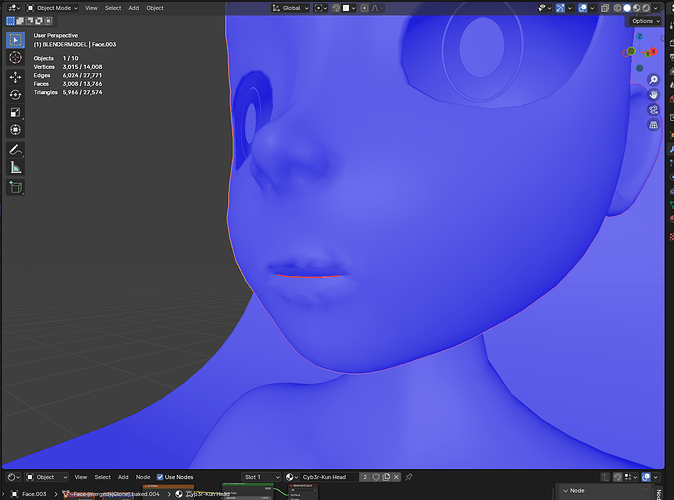Switch to Material Preview shading
674x500 pixels.
point(637,8)
